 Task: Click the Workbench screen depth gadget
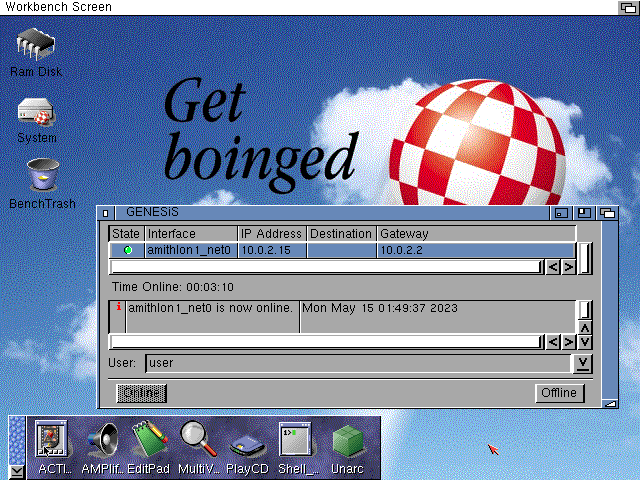[628, 7]
